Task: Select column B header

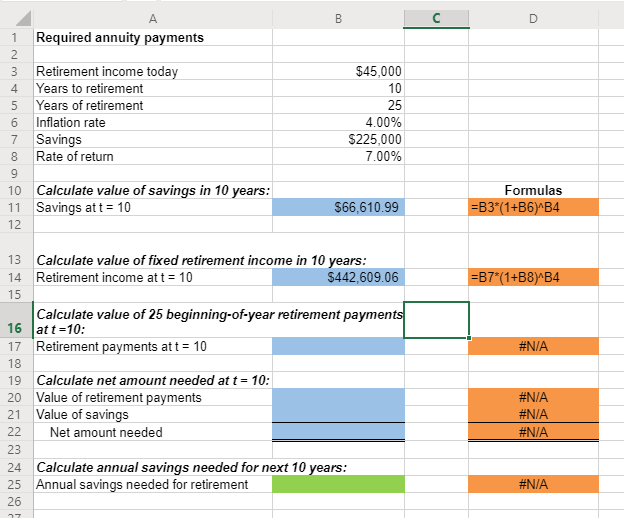Action: (338, 19)
